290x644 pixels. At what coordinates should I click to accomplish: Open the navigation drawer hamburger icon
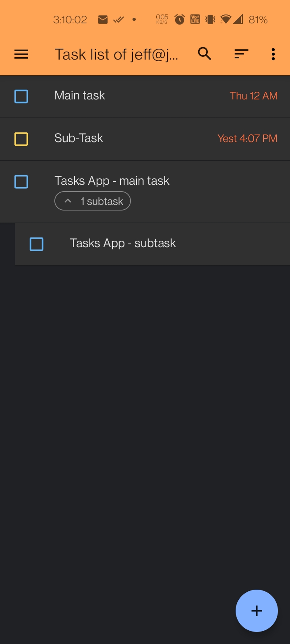point(21,54)
